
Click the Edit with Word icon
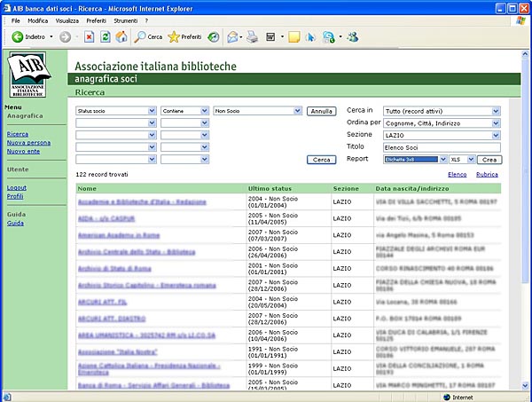coord(270,36)
